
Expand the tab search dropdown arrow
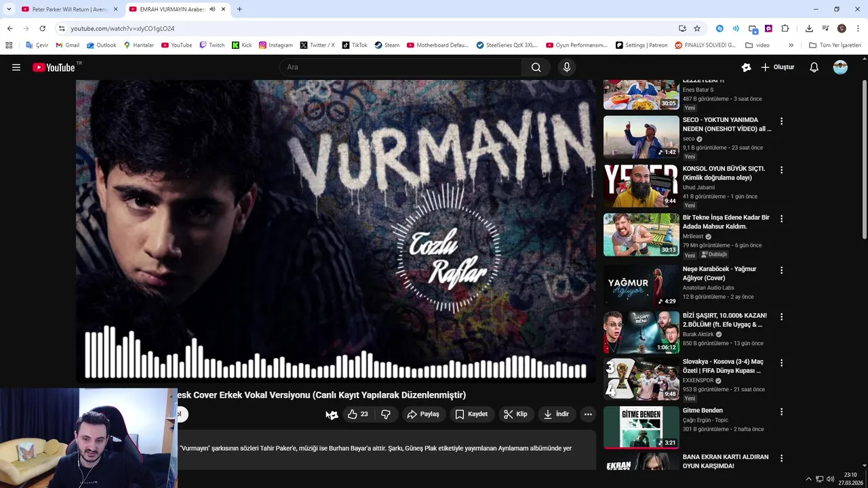point(8,9)
